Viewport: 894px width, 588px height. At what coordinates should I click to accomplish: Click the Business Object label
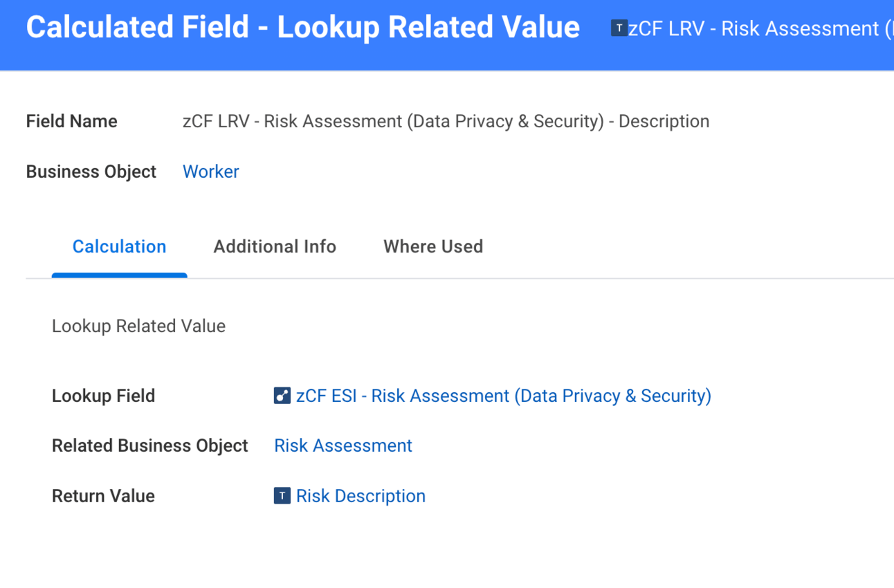(91, 172)
